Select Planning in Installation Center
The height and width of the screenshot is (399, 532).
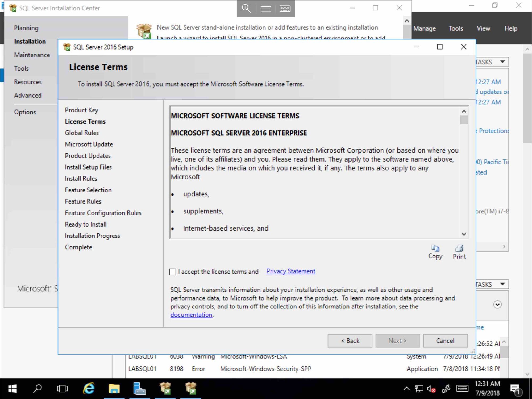pyautogui.click(x=26, y=28)
